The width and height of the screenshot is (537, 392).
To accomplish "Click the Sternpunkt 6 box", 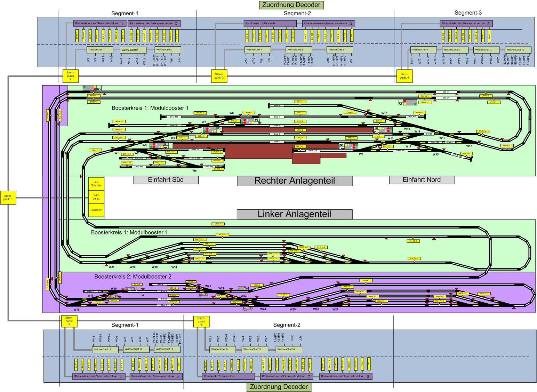I will tap(201, 321).
